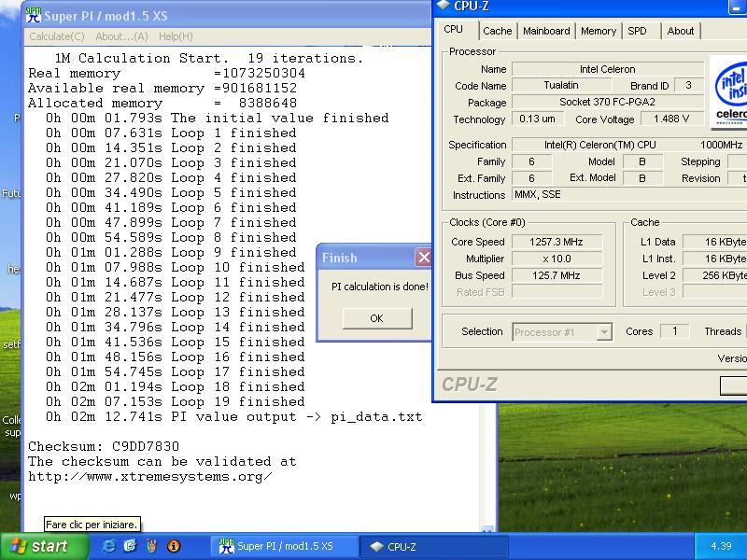Click the orange info icon in quick launch

pyautogui.click(x=174, y=546)
